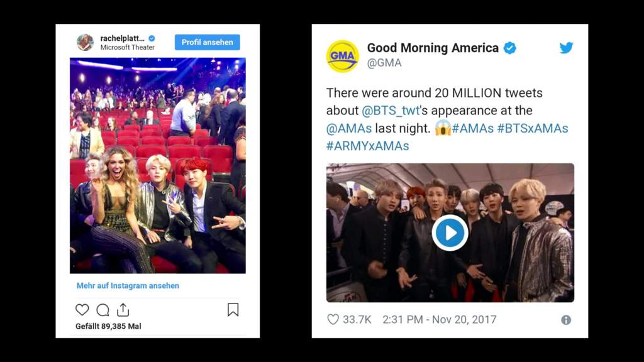Viewport: 644px width, 362px height.
Task: Play the BTS video in tweet
Action: [x=450, y=233]
